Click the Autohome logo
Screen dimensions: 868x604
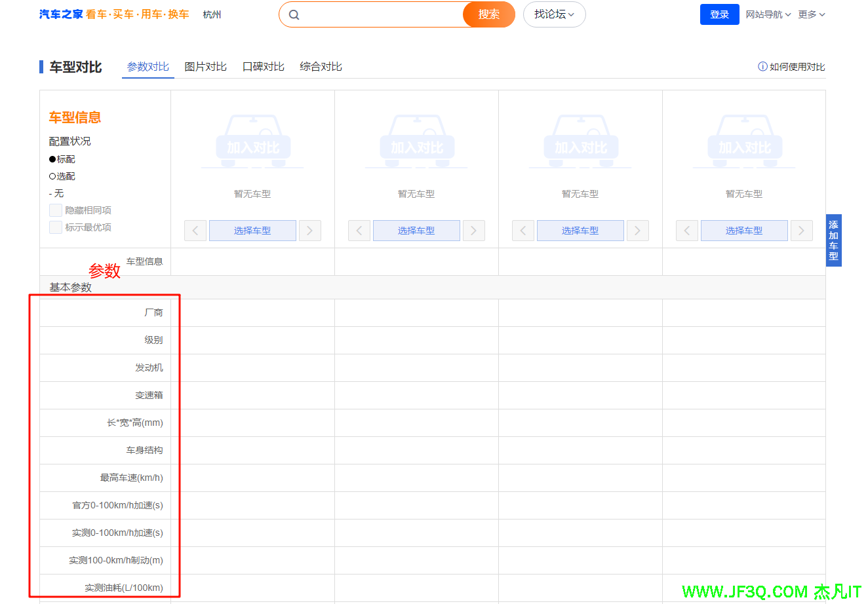point(61,14)
